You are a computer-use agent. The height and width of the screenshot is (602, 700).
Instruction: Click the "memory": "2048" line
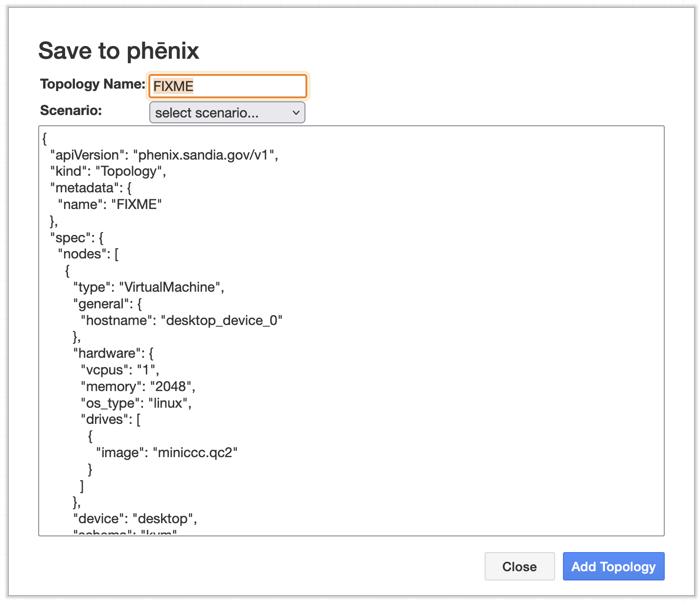(138, 387)
